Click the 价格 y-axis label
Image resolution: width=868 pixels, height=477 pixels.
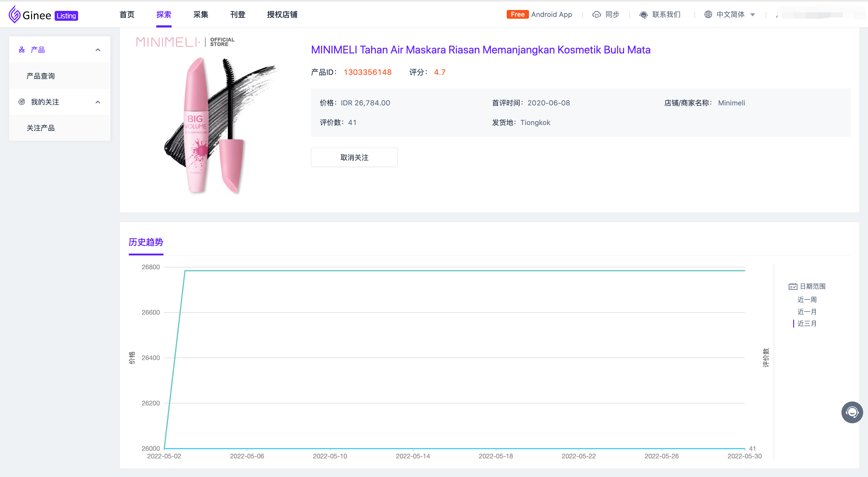pyautogui.click(x=132, y=357)
